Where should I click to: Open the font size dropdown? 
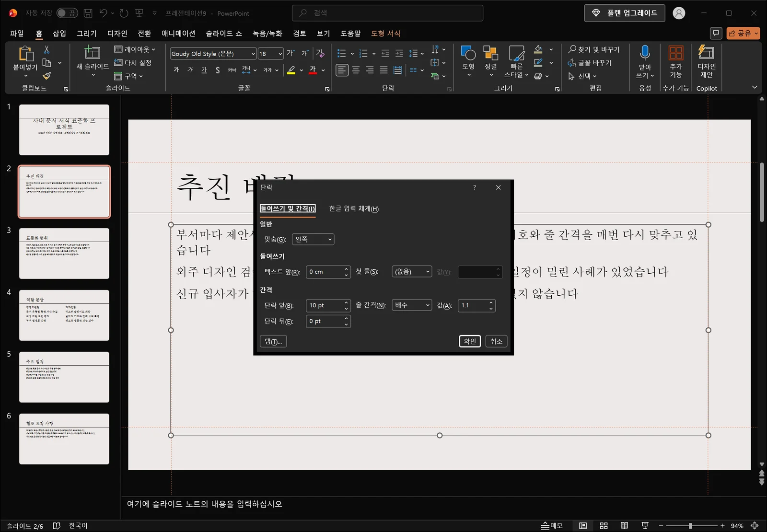[280, 54]
